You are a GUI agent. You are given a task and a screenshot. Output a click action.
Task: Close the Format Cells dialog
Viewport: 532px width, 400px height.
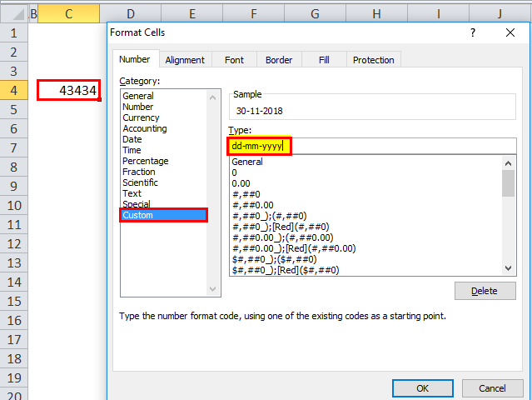pyautogui.click(x=510, y=32)
